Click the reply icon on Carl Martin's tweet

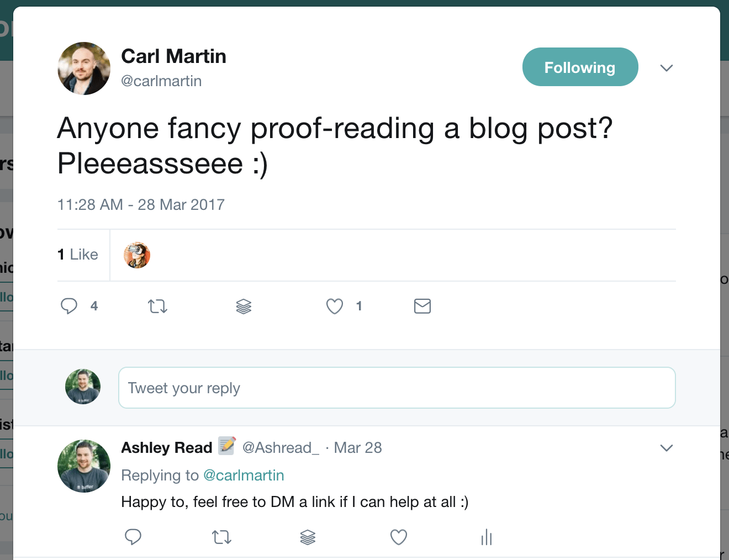point(69,306)
